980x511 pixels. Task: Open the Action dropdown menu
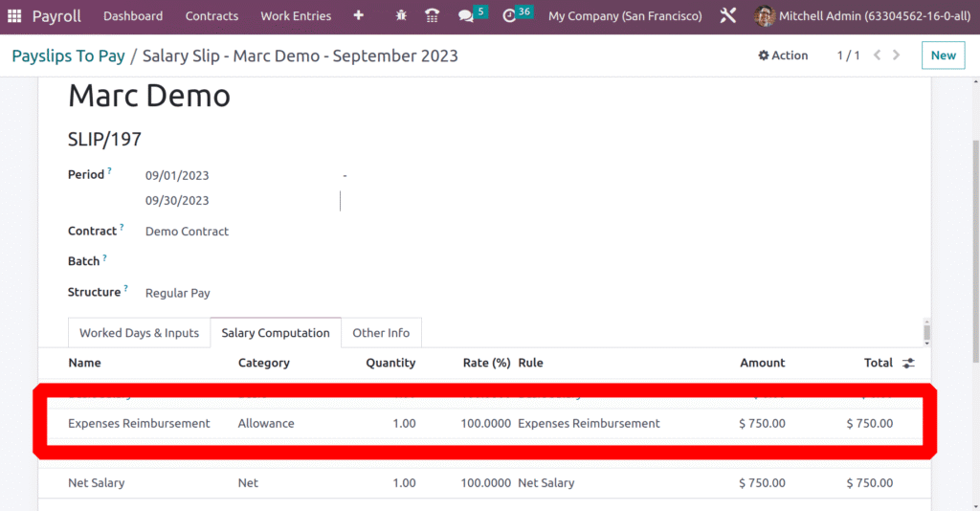(783, 56)
